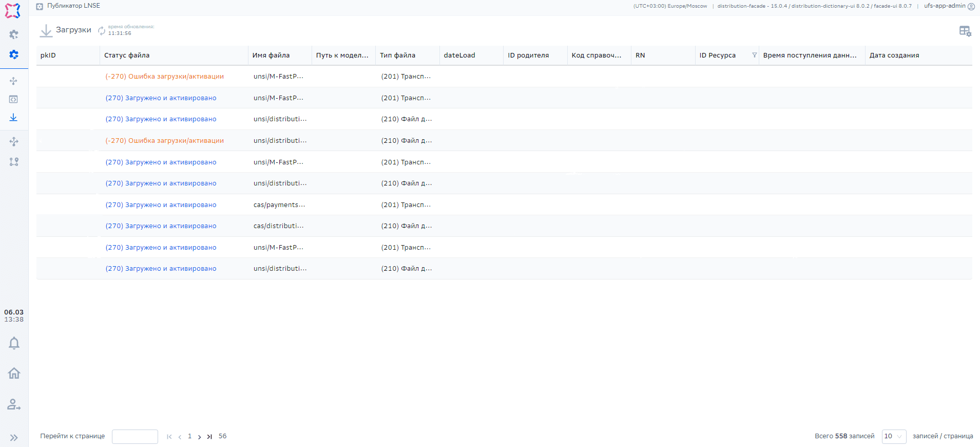This screenshot has width=980, height=447.
Task: Open filter on ID Ресурса column
Action: pyautogui.click(x=754, y=55)
